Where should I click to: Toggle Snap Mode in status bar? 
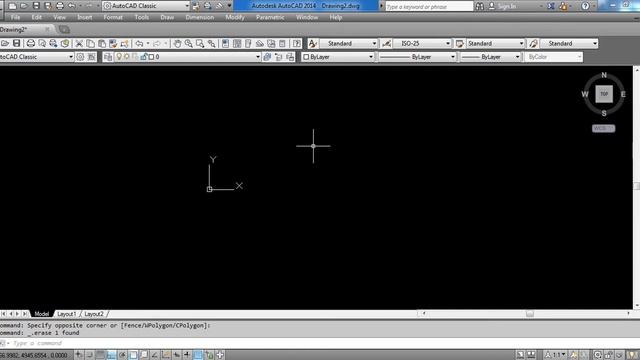pyautogui.click(x=89, y=355)
